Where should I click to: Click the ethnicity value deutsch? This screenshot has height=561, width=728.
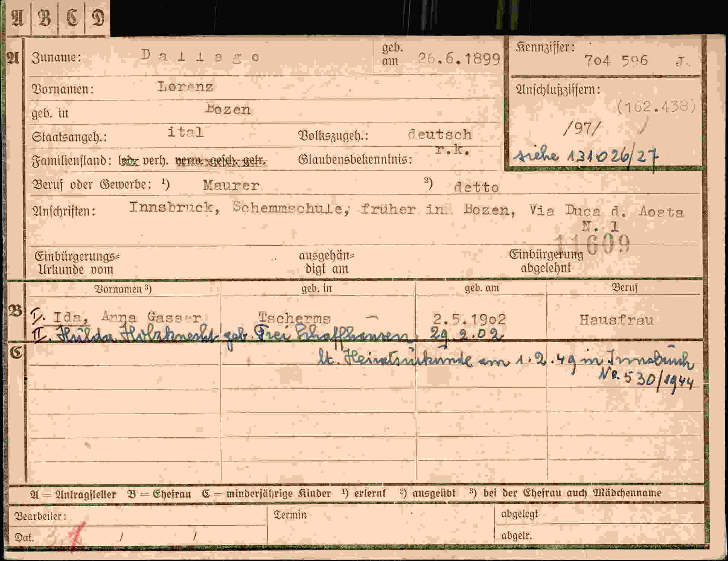(440, 134)
